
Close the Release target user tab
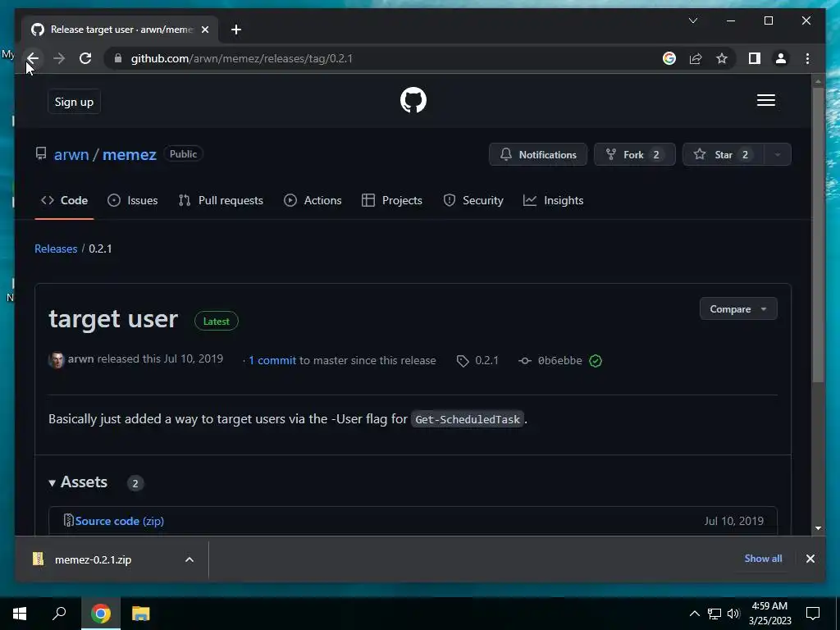click(x=204, y=30)
